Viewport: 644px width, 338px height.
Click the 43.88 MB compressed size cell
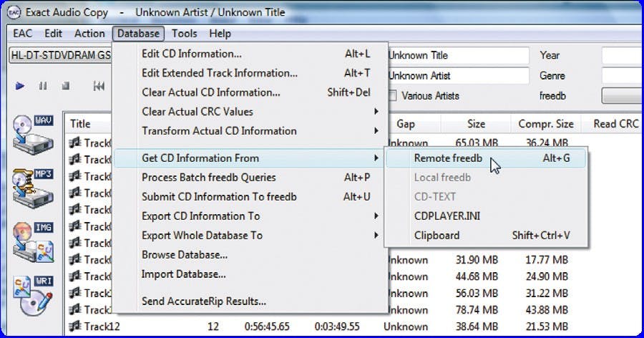[547, 310]
